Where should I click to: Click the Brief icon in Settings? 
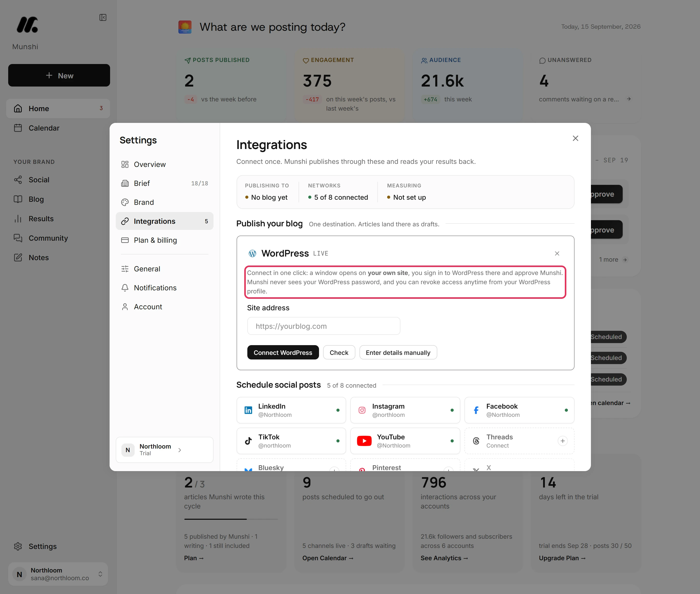pos(125,183)
